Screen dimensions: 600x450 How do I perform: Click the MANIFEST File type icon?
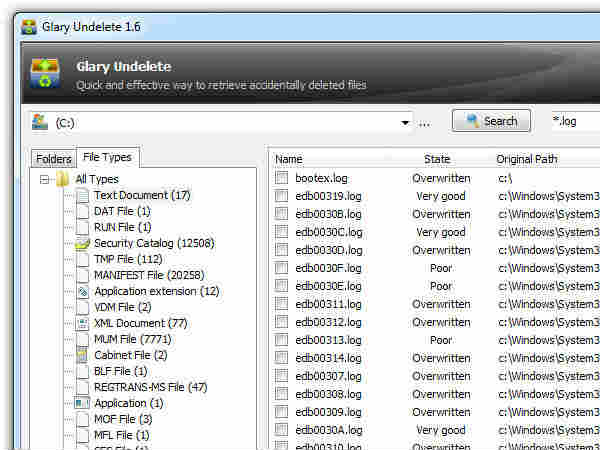pyautogui.click(x=82, y=276)
